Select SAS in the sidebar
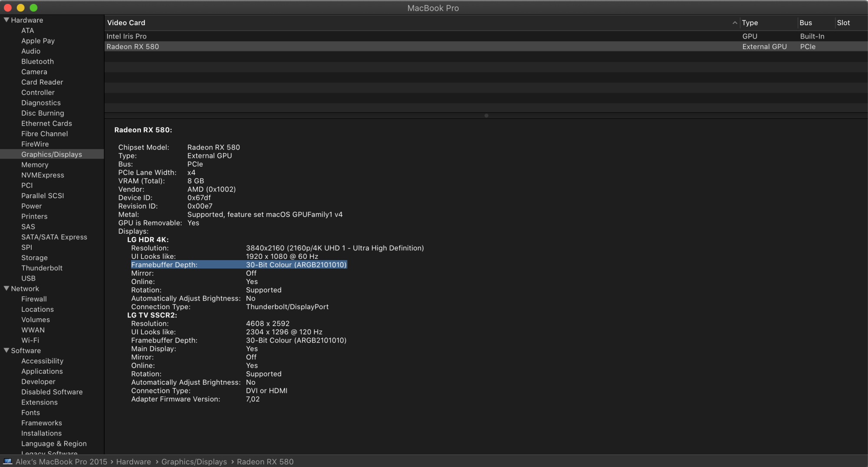The image size is (868, 467). coord(28,227)
